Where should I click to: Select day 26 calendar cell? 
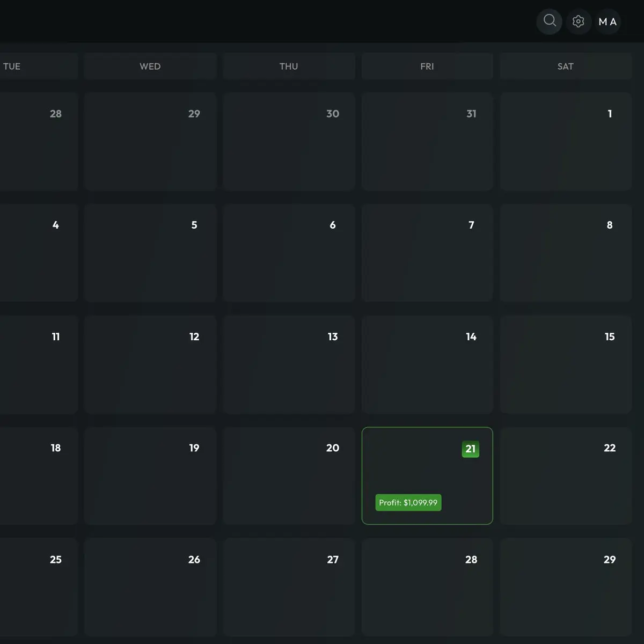coord(150,587)
